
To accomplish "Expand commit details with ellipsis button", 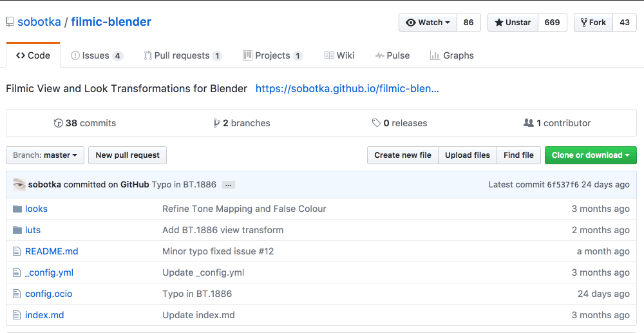I will pos(229,186).
